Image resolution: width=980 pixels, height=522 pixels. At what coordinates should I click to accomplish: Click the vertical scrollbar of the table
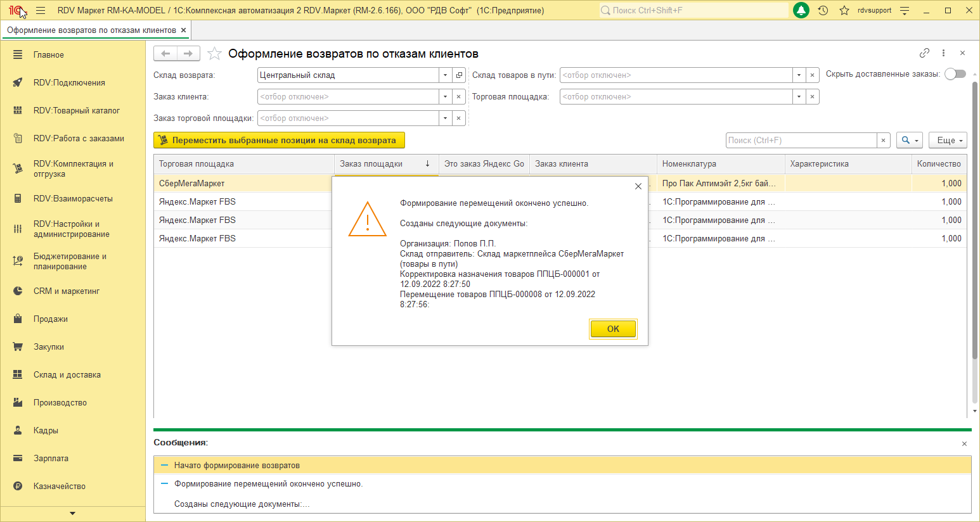point(975,253)
